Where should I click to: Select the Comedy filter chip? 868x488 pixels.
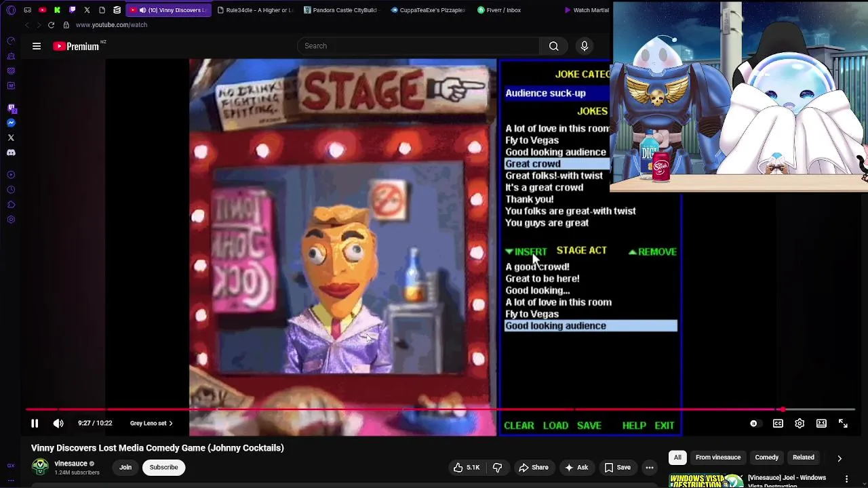pyautogui.click(x=766, y=457)
